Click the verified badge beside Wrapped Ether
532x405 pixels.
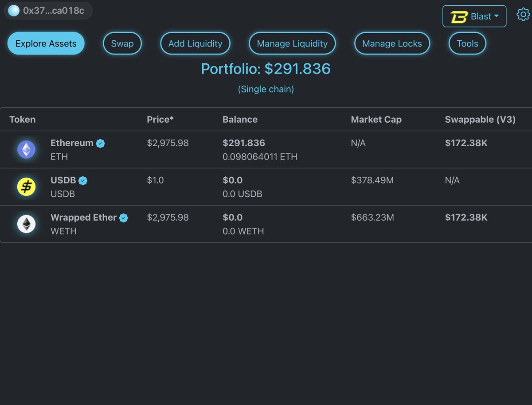coord(124,218)
